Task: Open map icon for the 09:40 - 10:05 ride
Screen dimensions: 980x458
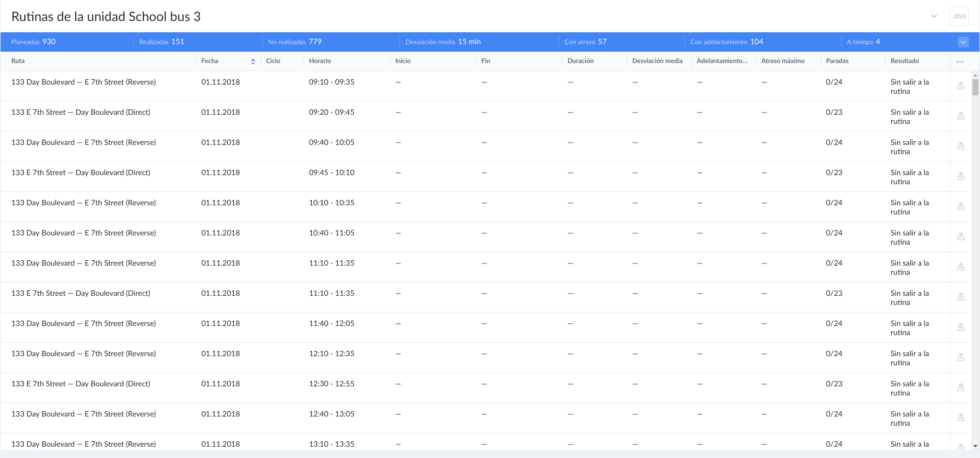Action: [961, 147]
